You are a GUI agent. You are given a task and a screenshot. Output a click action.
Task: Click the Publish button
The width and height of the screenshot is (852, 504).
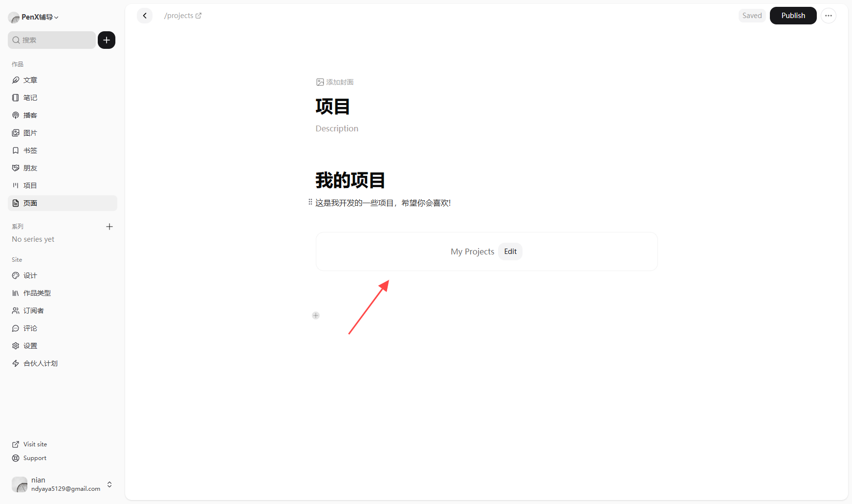pyautogui.click(x=793, y=16)
